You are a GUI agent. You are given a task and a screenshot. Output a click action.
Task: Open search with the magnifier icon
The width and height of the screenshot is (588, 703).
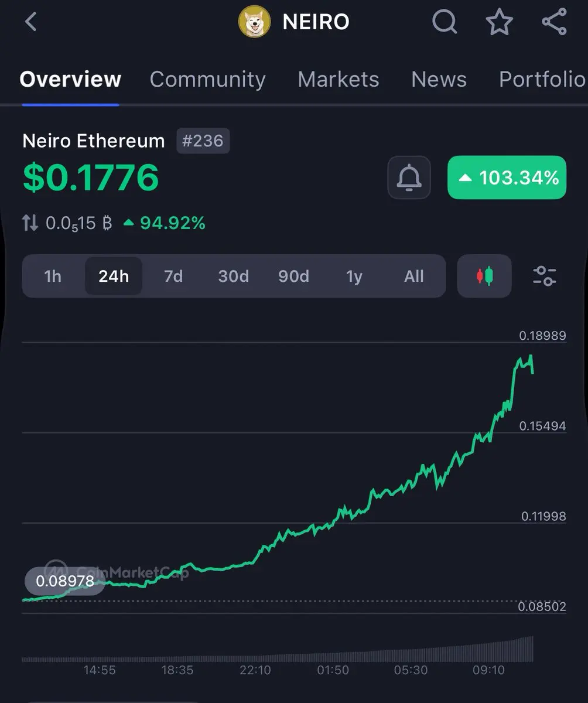pos(445,22)
